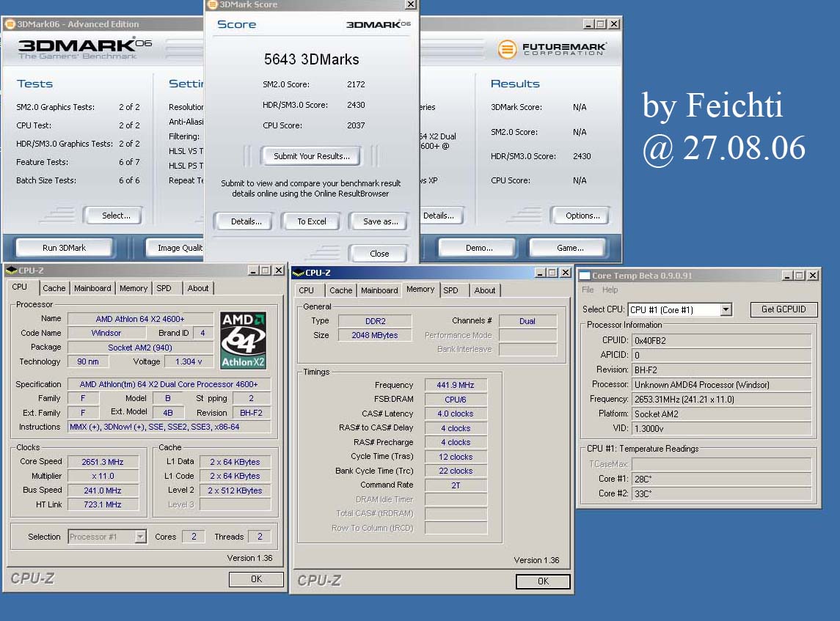Click the CAS# Latency value "4.0 clocks"
Screen dimensions: 840x621
pyautogui.click(x=456, y=414)
